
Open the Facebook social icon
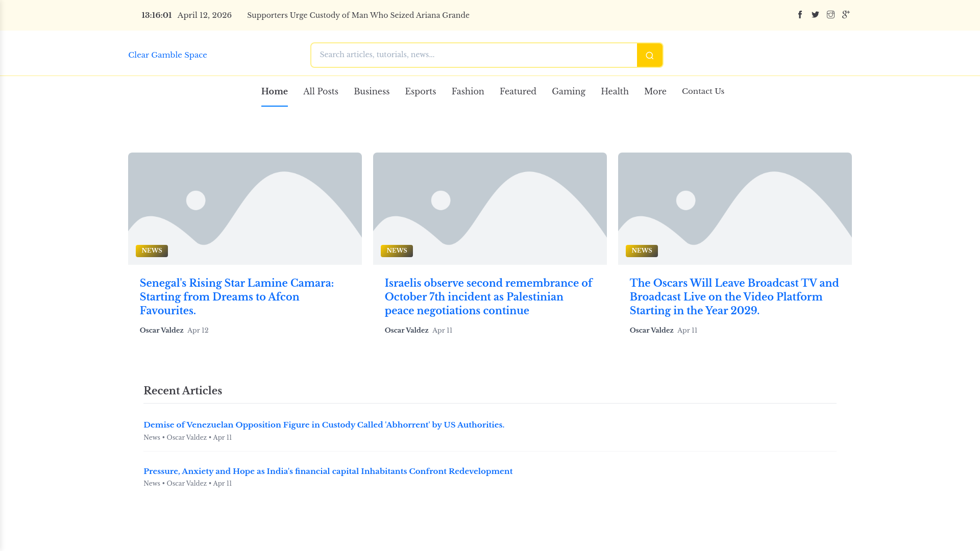coord(800,15)
